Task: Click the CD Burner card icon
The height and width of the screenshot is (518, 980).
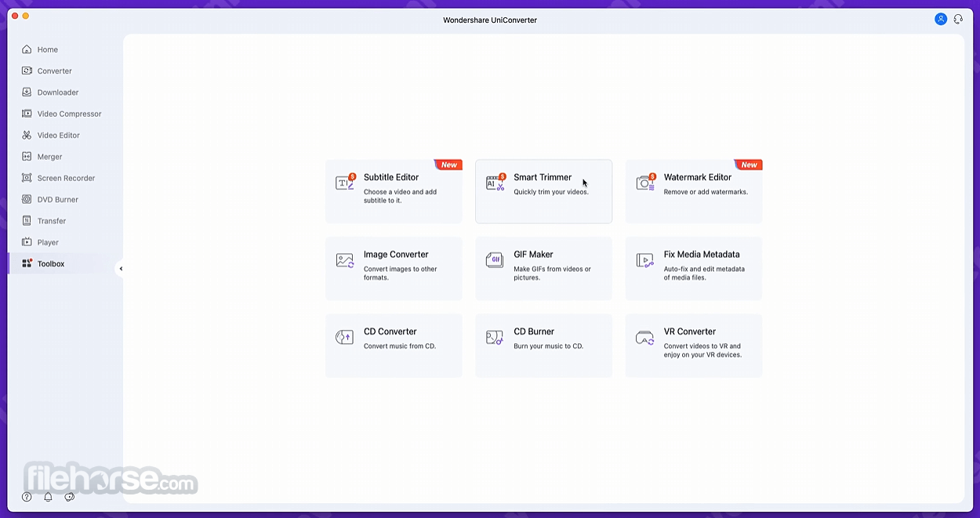Action: point(495,338)
